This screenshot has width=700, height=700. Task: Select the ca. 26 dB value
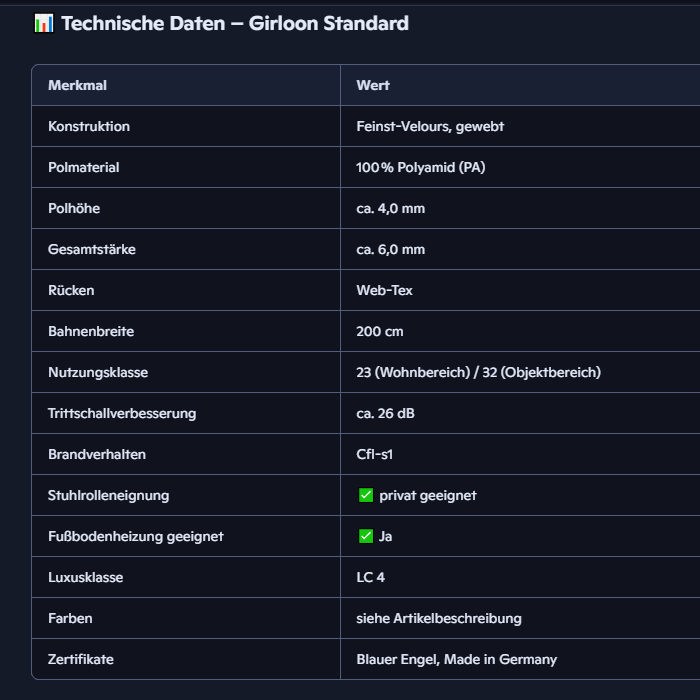(x=385, y=413)
